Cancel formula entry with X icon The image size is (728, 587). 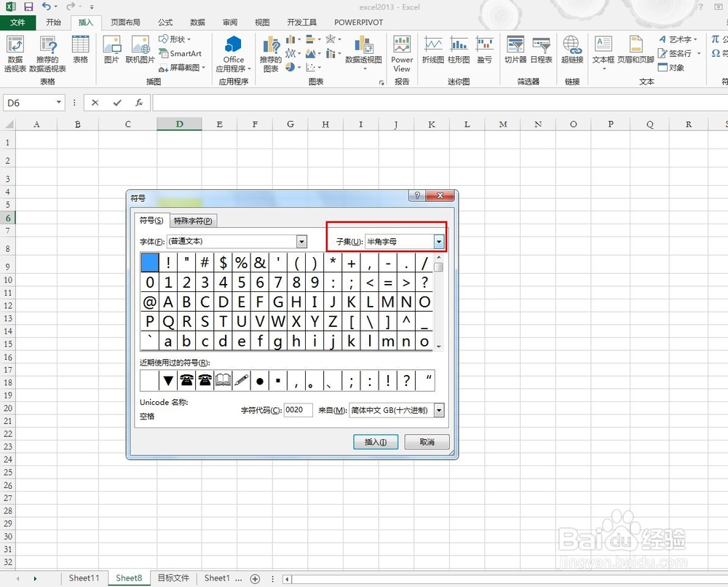coord(95,103)
